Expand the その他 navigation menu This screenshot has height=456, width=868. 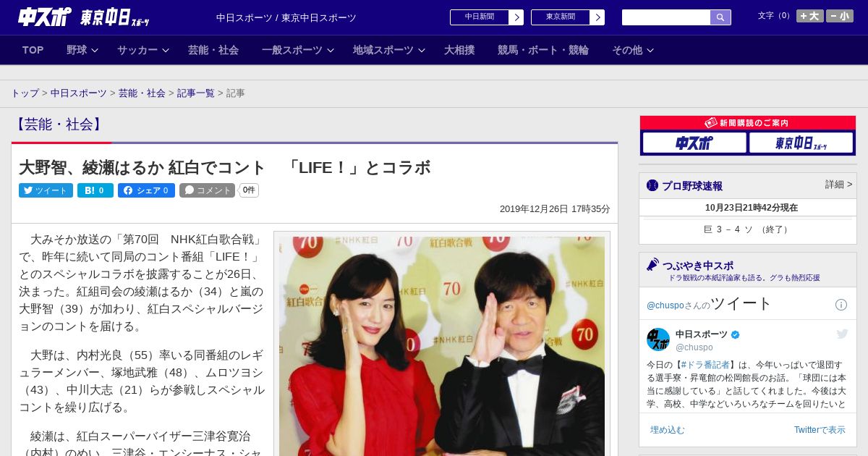click(x=633, y=50)
